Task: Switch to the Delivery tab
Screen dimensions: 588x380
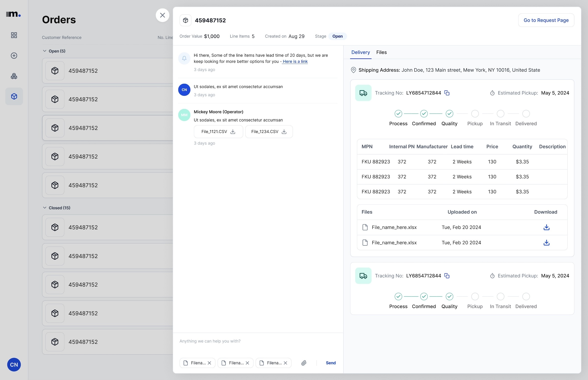Action: coord(360,52)
